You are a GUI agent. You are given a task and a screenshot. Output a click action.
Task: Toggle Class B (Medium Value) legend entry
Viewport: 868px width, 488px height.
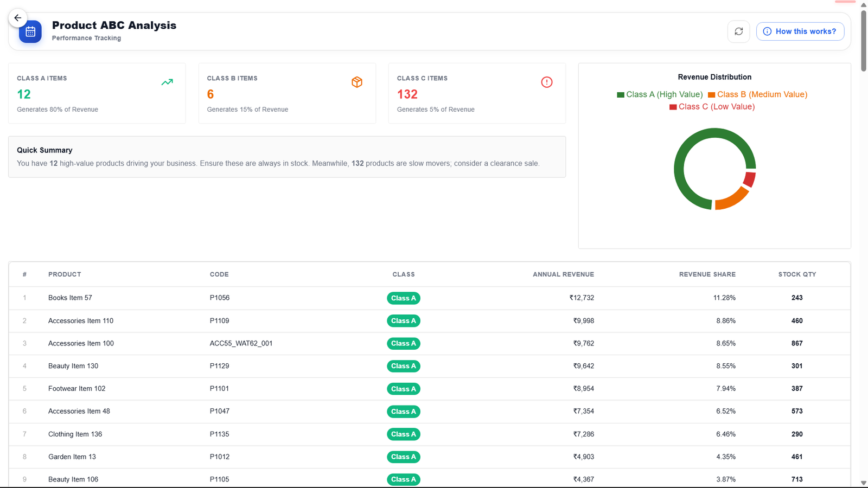(757, 94)
